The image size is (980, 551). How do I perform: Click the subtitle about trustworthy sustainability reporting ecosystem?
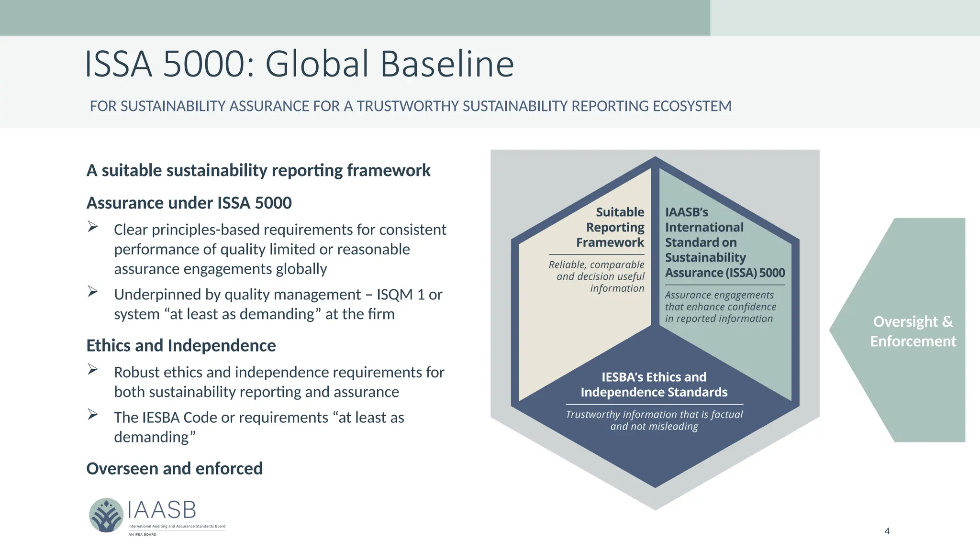click(411, 106)
